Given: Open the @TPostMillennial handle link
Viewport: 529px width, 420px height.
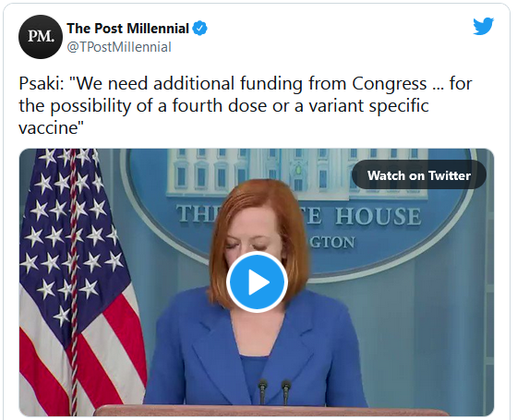Looking at the screenshot, I should 119,47.
